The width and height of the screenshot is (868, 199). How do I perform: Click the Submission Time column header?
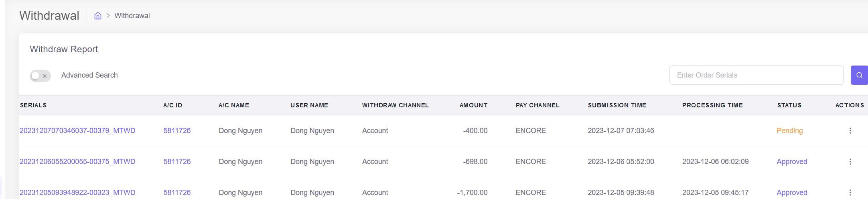click(x=617, y=105)
